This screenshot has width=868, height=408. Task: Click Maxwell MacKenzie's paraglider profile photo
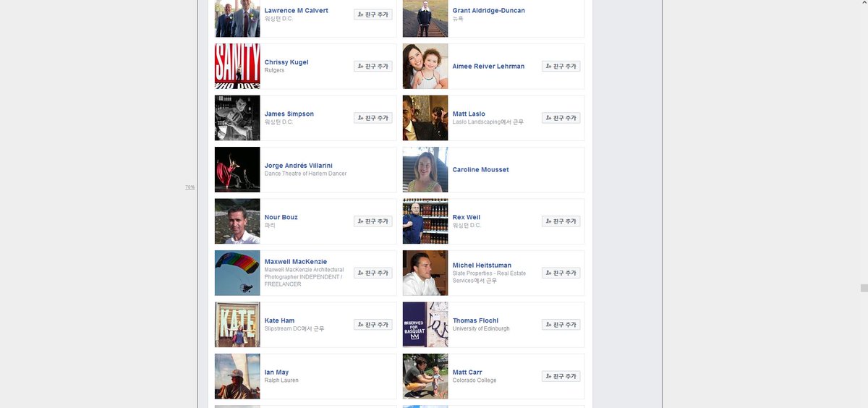coord(237,273)
